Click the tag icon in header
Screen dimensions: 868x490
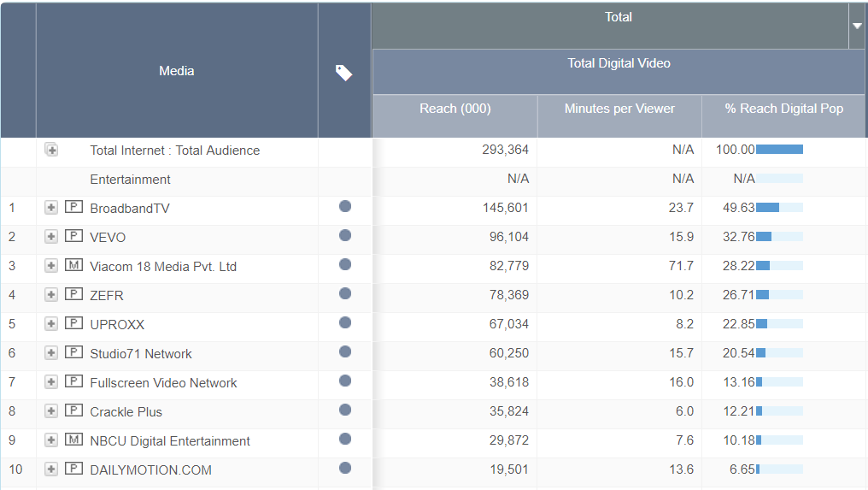pos(343,73)
